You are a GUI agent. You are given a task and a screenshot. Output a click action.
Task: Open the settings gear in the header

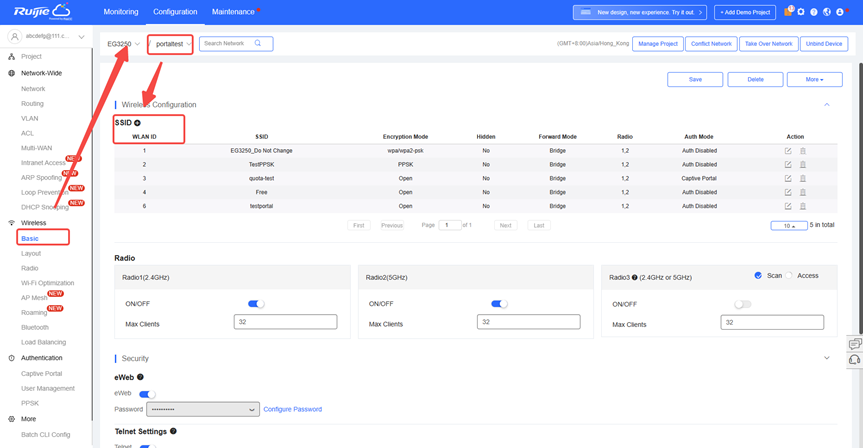coord(800,13)
